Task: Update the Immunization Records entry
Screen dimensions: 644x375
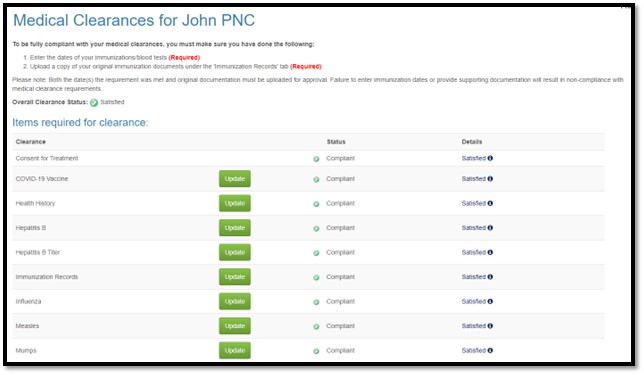Action: (235, 277)
